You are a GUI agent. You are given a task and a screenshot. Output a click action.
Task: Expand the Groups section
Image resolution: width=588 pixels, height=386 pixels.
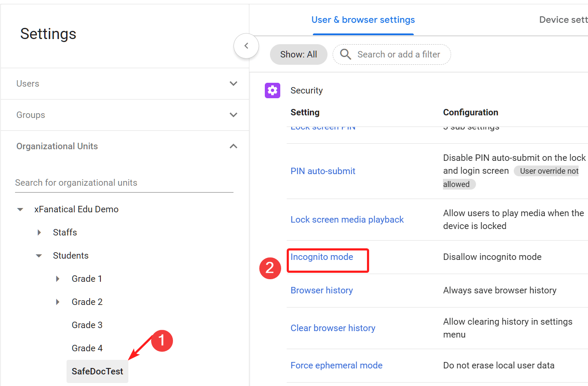233,115
